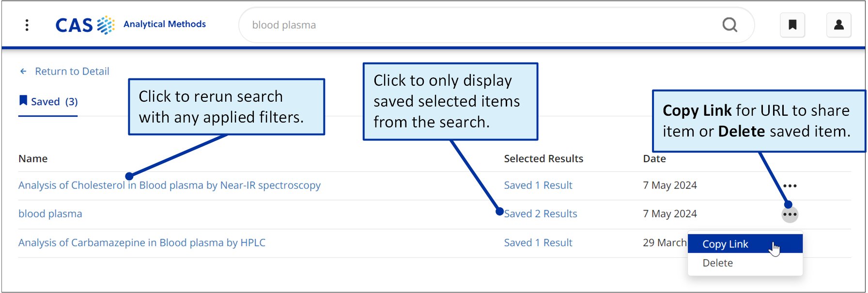Screen dimensions: 868x293
Task: Open Analysis of Carbamazepine by HPLC search
Action: [x=142, y=243]
